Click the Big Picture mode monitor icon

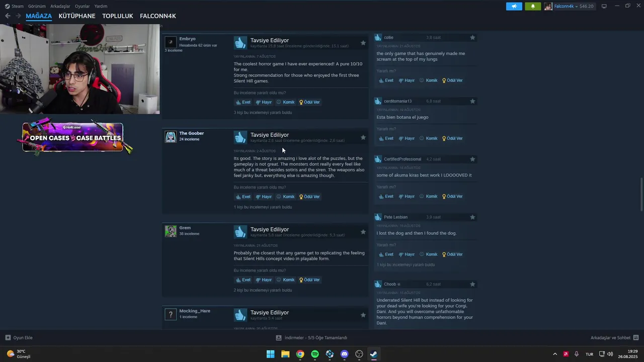point(604,6)
